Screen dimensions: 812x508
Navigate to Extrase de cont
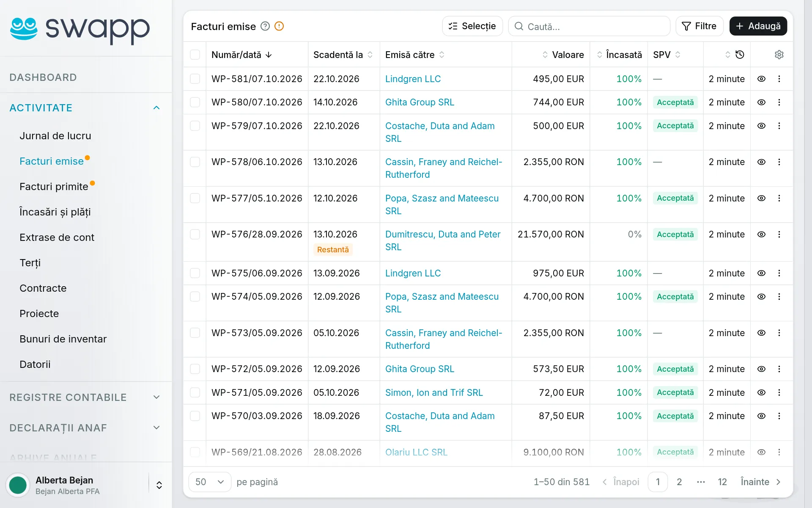(x=57, y=237)
